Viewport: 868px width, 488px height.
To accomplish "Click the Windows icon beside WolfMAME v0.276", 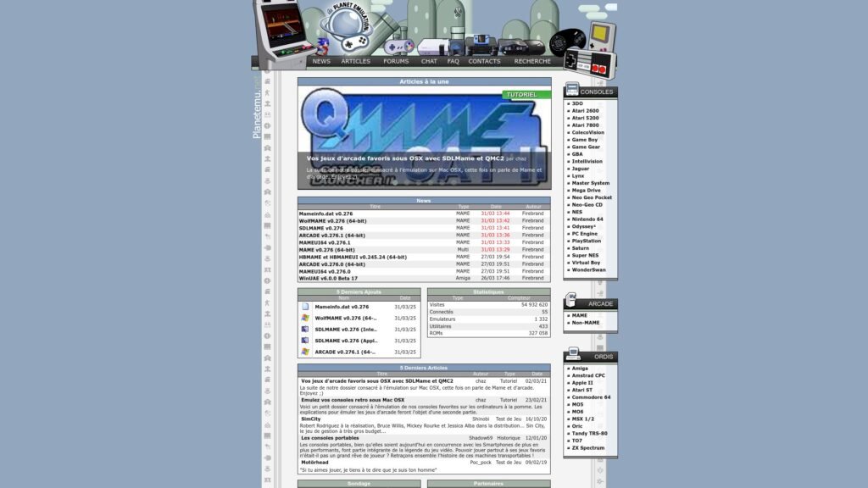I will click(305, 319).
